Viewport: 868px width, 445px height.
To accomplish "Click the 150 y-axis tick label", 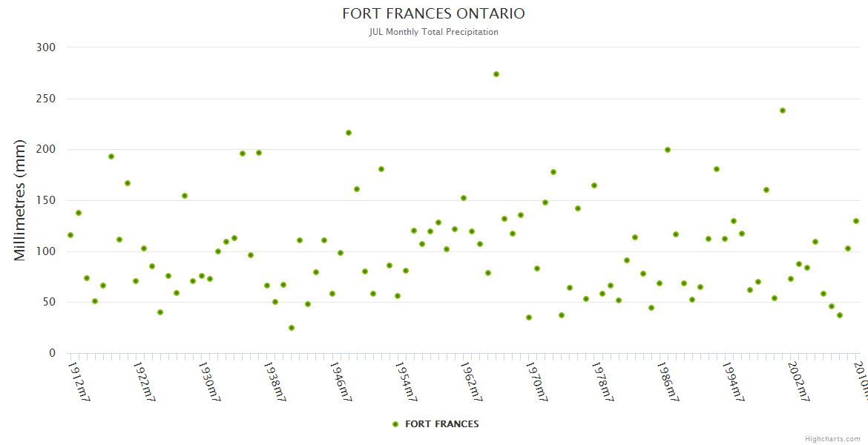I will (x=46, y=200).
